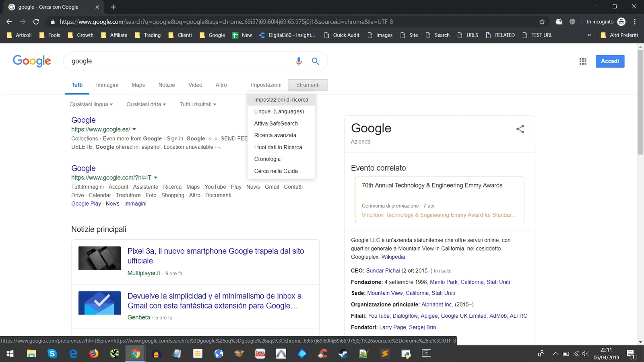Image resolution: width=644 pixels, height=362 pixels.
Task: Open the Chrome three-dot menu
Action: [635, 22]
